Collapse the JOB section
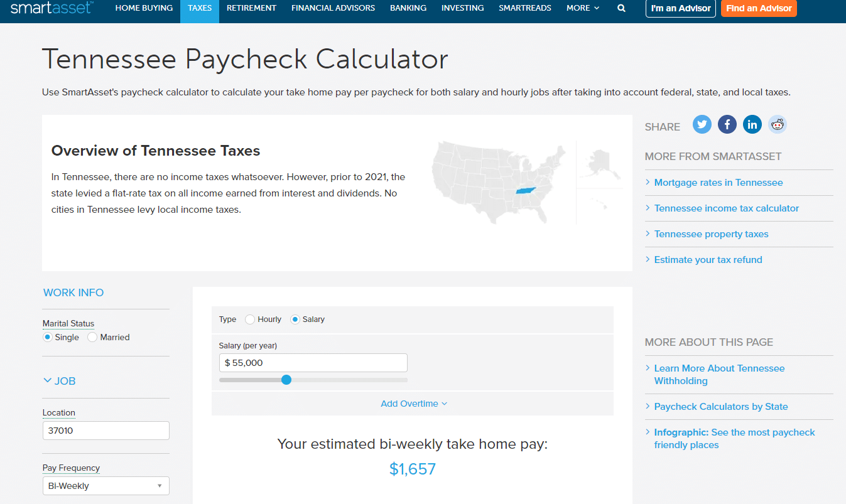 point(59,381)
